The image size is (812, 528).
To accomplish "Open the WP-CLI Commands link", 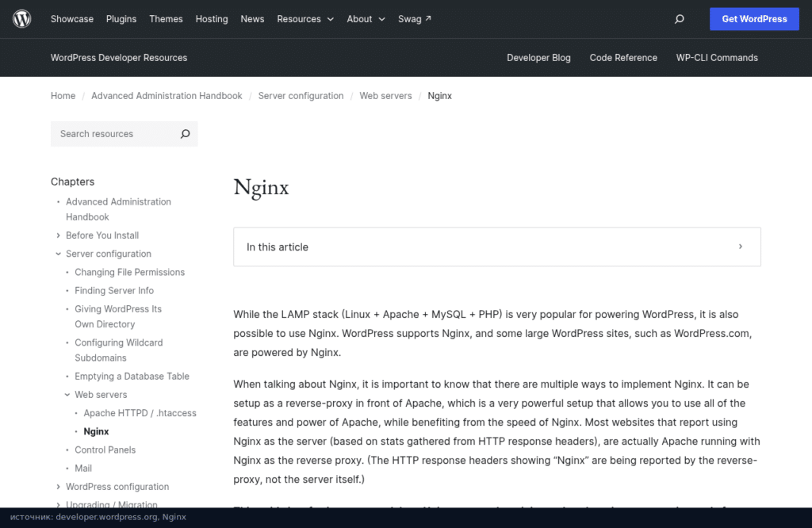I will (x=717, y=58).
